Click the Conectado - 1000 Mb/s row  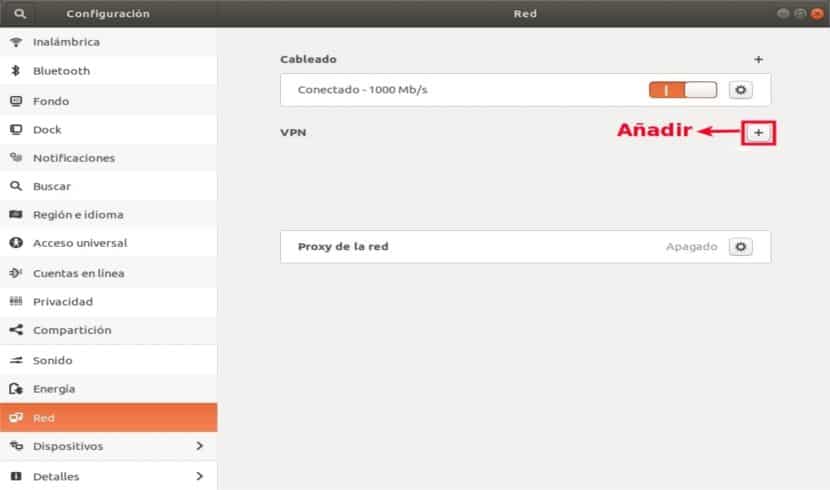[x=526, y=90]
